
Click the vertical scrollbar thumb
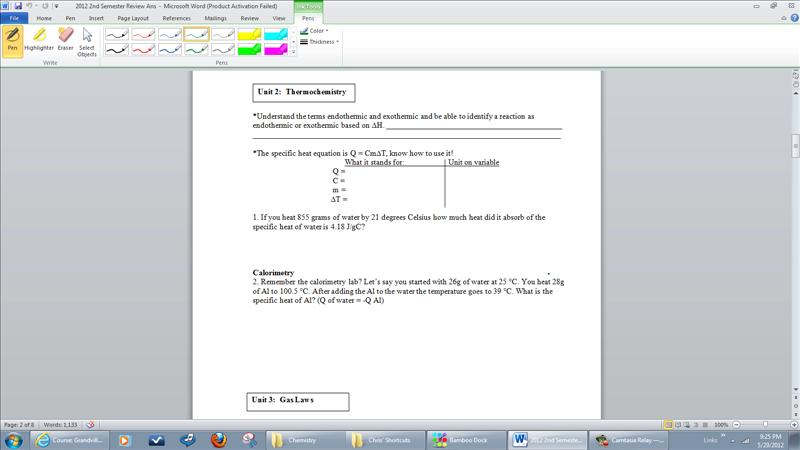[x=795, y=146]
